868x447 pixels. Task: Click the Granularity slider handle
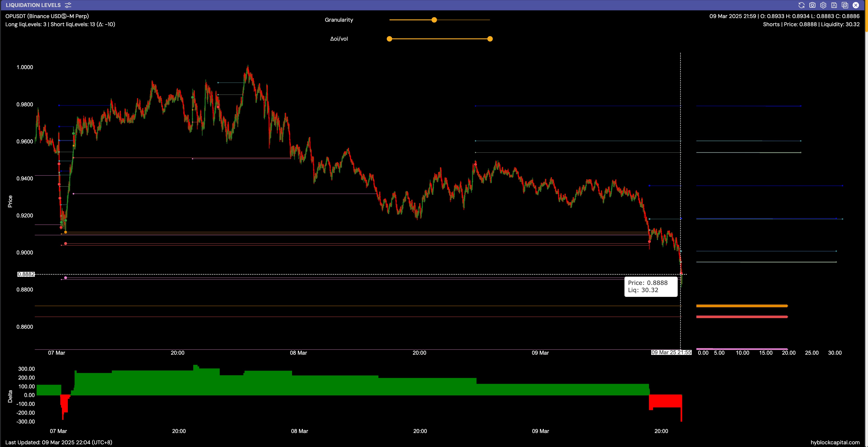434,20
